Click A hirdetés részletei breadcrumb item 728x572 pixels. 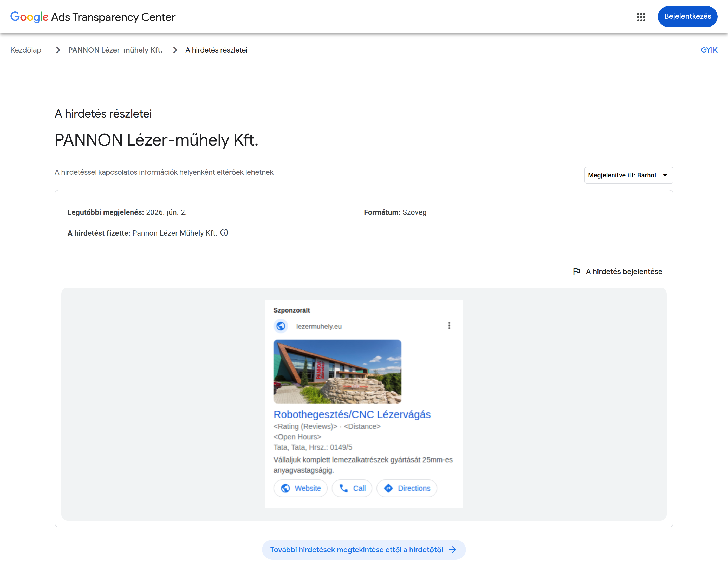(216, 50)
